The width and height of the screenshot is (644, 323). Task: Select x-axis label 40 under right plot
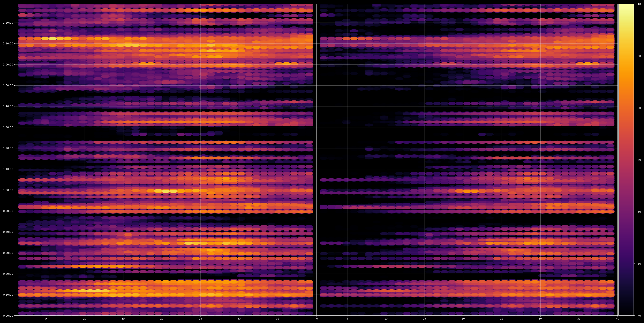[618, 319]
